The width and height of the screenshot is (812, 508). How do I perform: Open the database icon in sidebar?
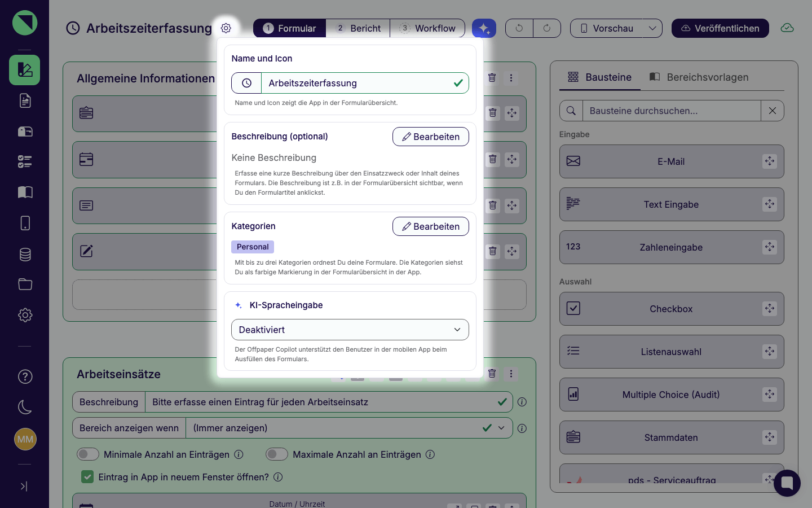tap(25, 254)
